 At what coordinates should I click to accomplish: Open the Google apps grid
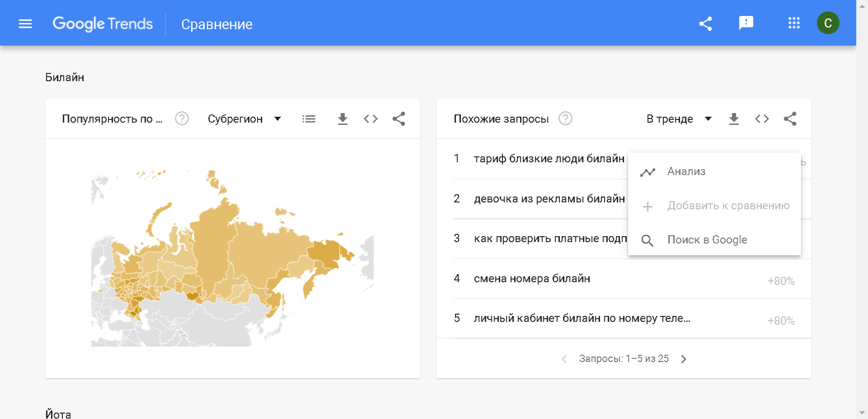pyautogui.click(x=794, y=23)
